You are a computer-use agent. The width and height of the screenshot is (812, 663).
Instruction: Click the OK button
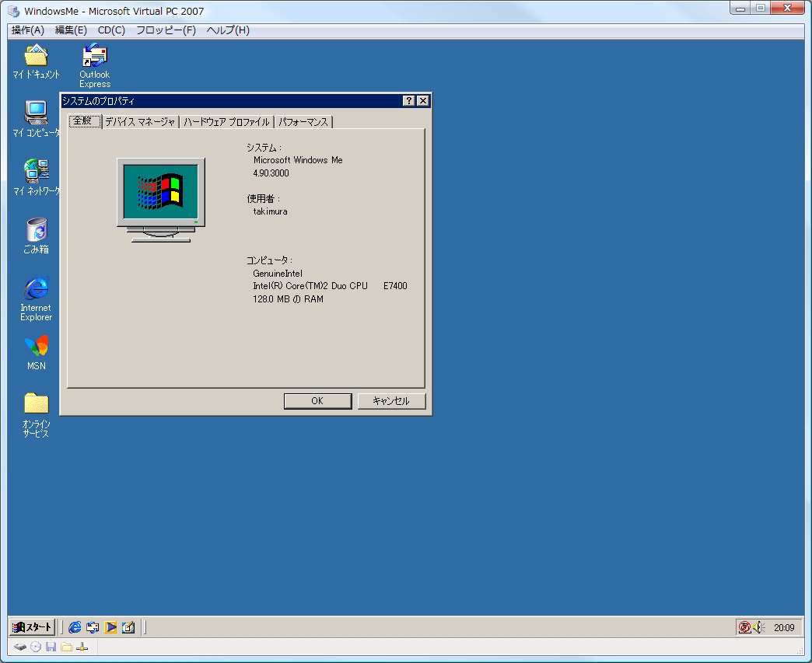click(317, 400)
